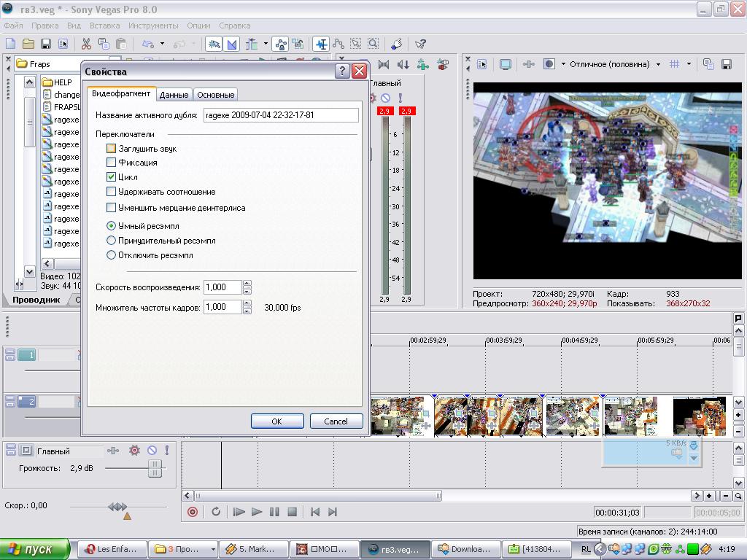The height and width of the screenshot is (560, 747).
Task: Check Удерживать соотношение option
Action: (x=112, y=192)
